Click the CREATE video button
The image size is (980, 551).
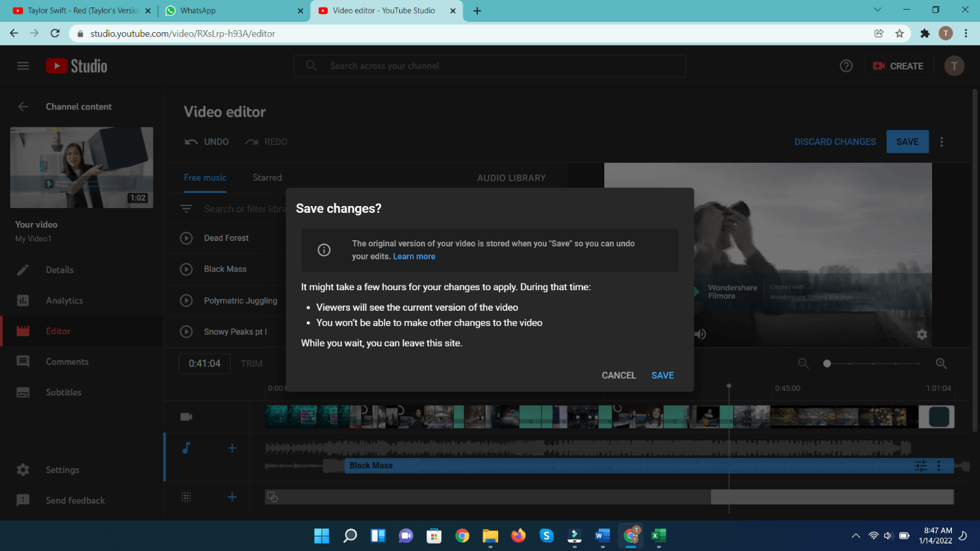click(x=899, y=66)
